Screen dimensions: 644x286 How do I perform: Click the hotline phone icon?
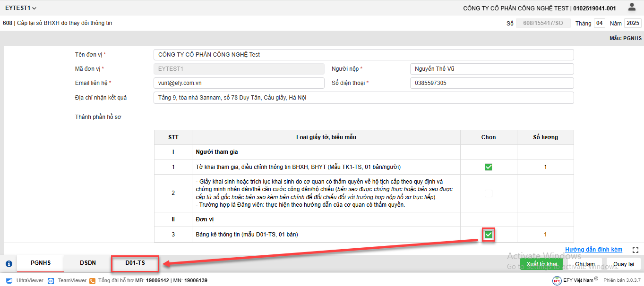coord(93,280)
